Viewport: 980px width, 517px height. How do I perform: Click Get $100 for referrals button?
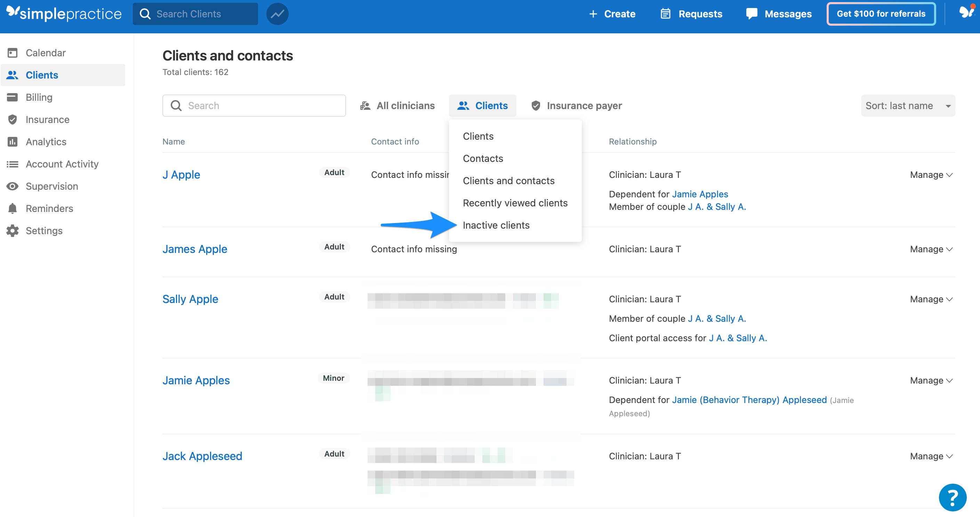point(881,14)
